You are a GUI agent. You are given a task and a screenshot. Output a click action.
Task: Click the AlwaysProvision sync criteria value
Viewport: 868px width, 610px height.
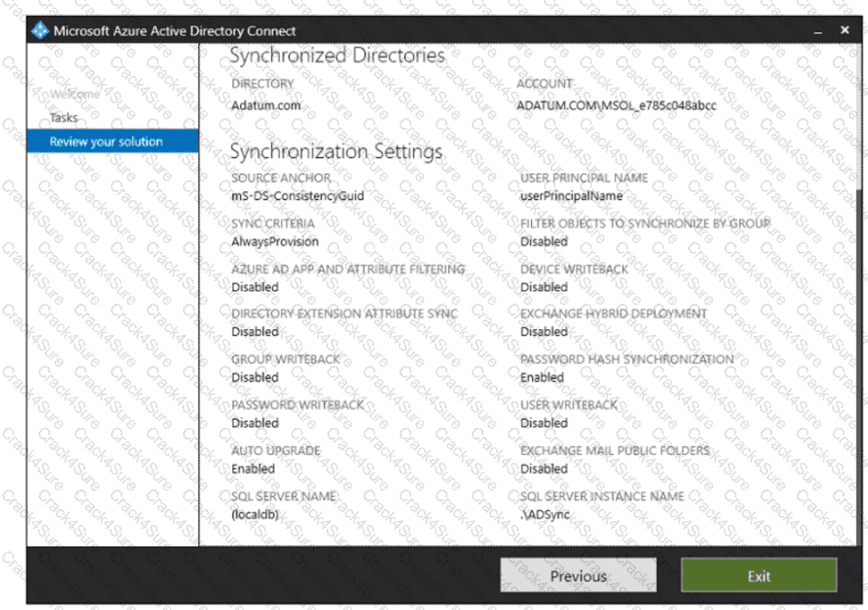[274, 242]
